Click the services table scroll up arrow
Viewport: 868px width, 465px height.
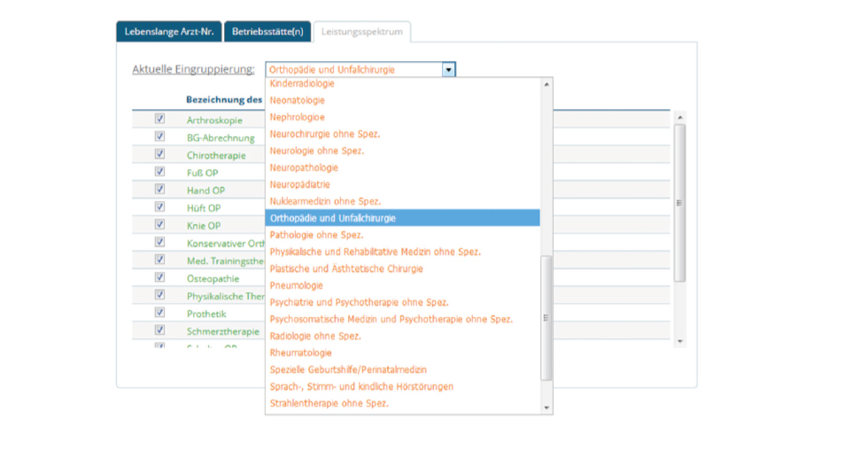click(x=680, y=117)
